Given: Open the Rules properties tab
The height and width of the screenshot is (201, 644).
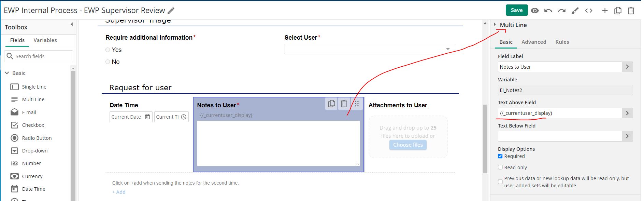Looking at the screenshot, I should coord(562,42).
